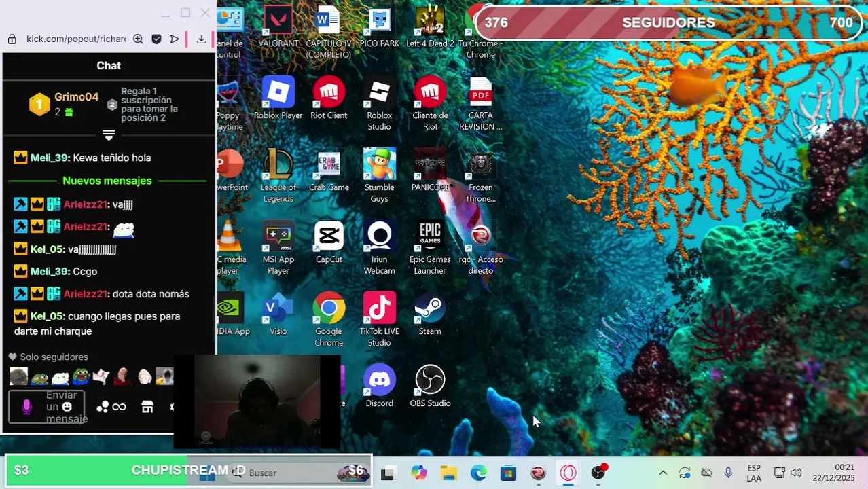Launch Epic Games Launcher
This screenshot has width=868, height=489.
[430, 249]
